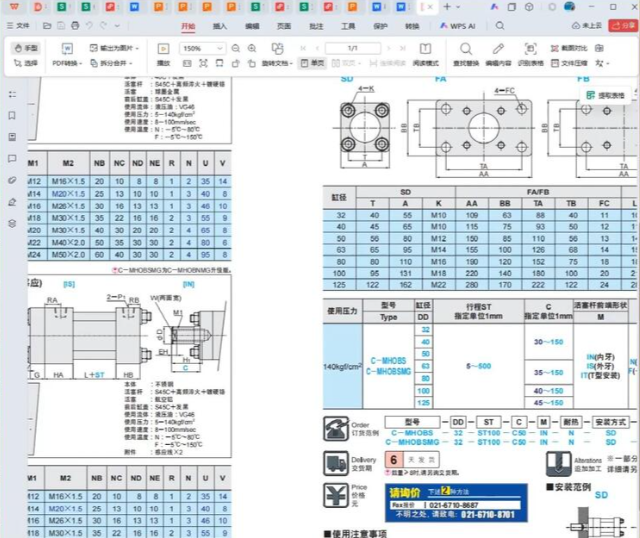Viewport: 640px width, 538px height.
Task: Click the page number field showing 1/1
Action: coord(353,48)
